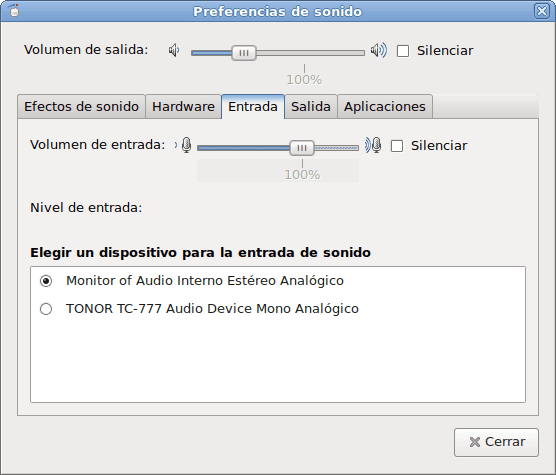The height and width of the screenshot is (475, 556).
Task: Mute input with the Silenciar checkbox
Action: coord(397,146)
